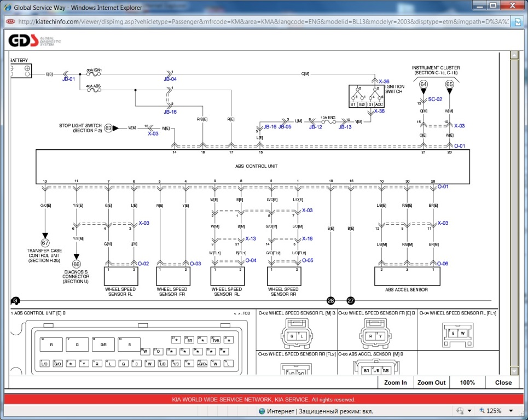
Task: Click the Kia favicon in address bar
Action: 10,21
